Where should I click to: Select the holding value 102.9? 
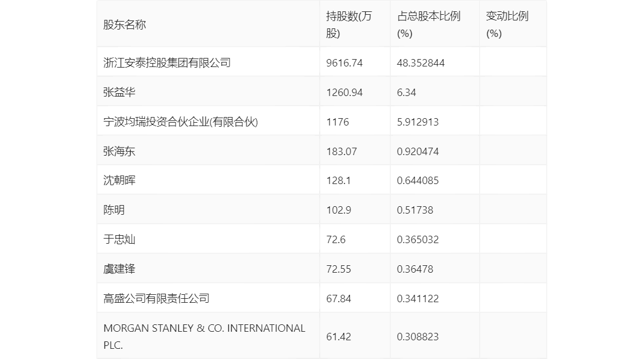[x=338, y=210]
